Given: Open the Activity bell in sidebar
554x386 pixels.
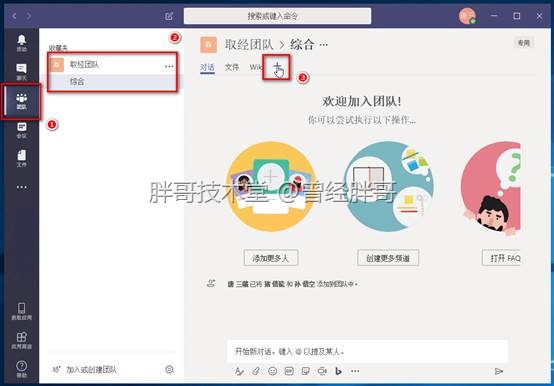Looking at the screenshot, I should [22, 43].
